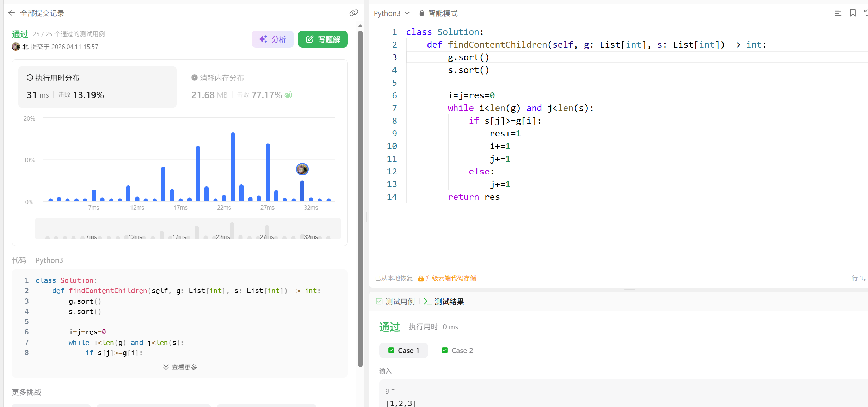Click the 分析 analysis button
The width and height of the screenshot is (868, 407).
[x=272, y=39]
